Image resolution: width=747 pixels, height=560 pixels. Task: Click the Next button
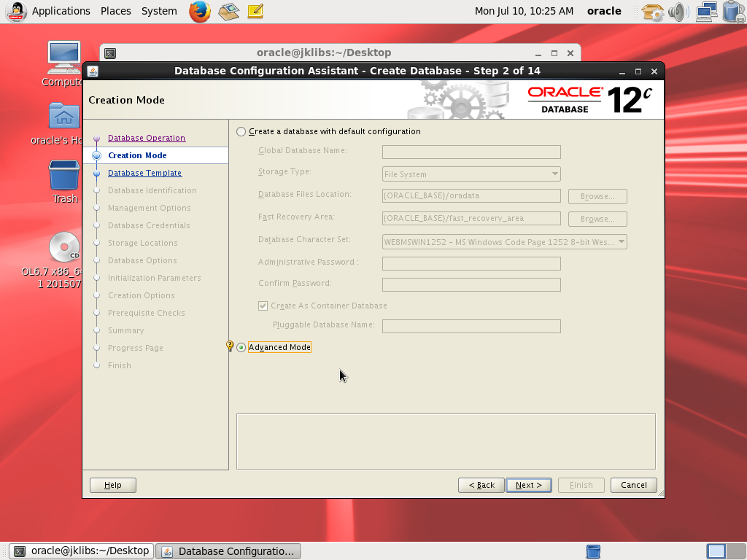pos(528,485)
